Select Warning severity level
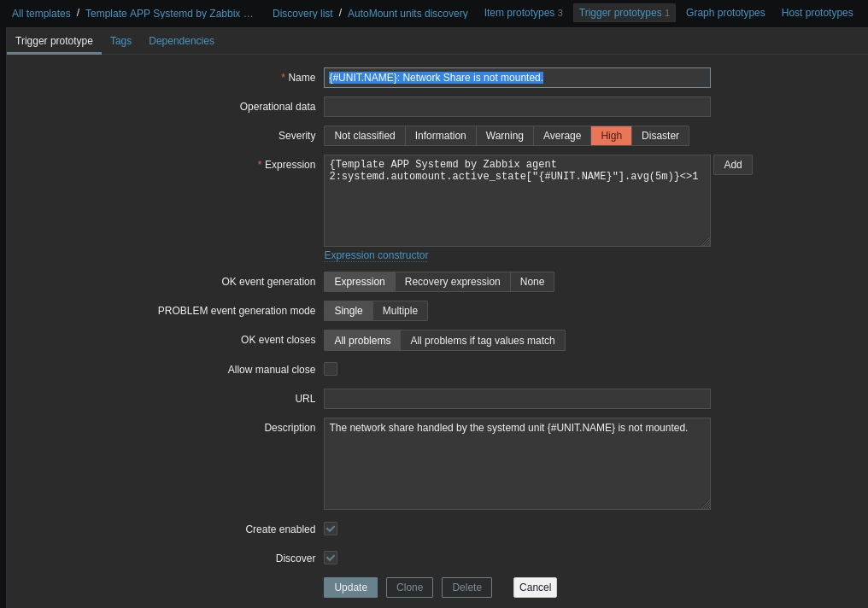868x608 pixels. pos(504,136)
